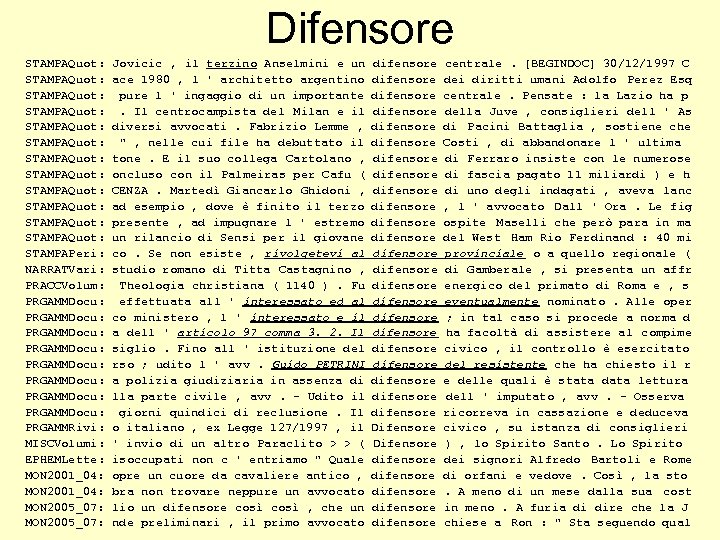Click the [BEGINDOC] marker
Screen dimensions: 720x540
[x=560, y=64]
